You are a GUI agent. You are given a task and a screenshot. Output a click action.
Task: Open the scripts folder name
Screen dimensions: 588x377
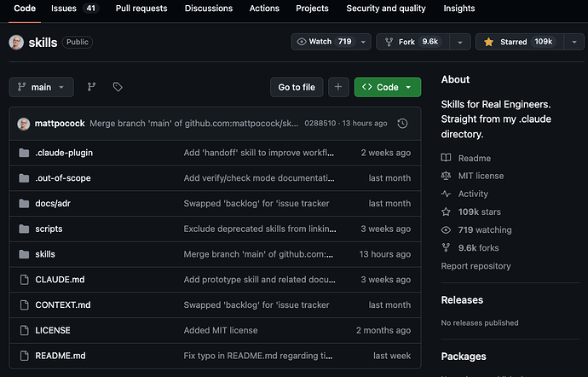pyautogui.click(x=49, y=229)
